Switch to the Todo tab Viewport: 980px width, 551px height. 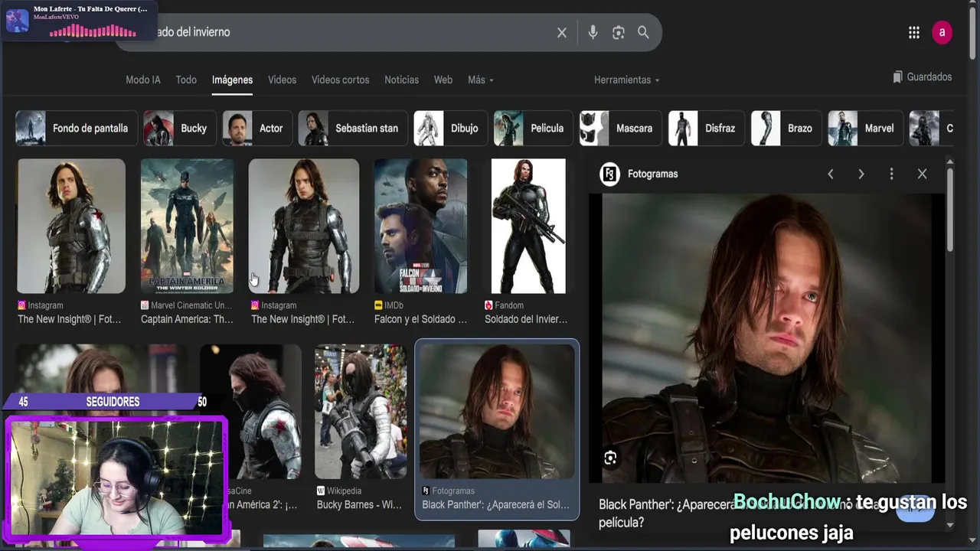point(186,80)
